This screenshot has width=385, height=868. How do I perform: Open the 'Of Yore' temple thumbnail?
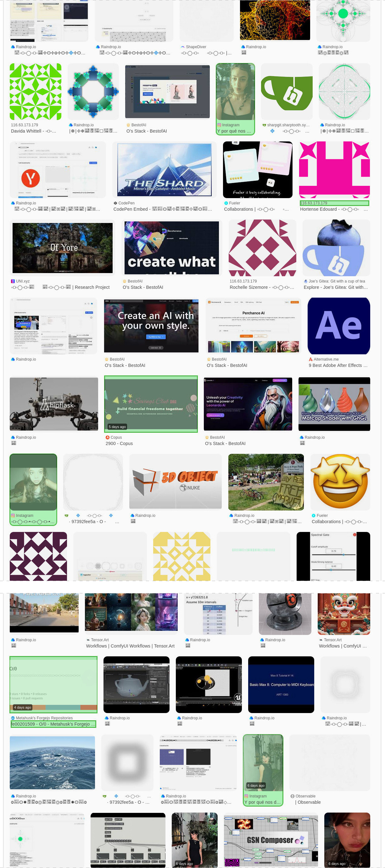click(62, 248)
